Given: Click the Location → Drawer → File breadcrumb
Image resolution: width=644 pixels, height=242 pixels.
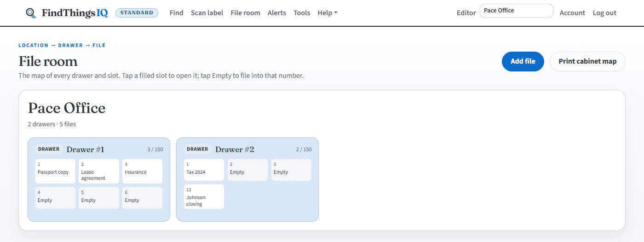Looking at the screenshot, I should [62, 45].
